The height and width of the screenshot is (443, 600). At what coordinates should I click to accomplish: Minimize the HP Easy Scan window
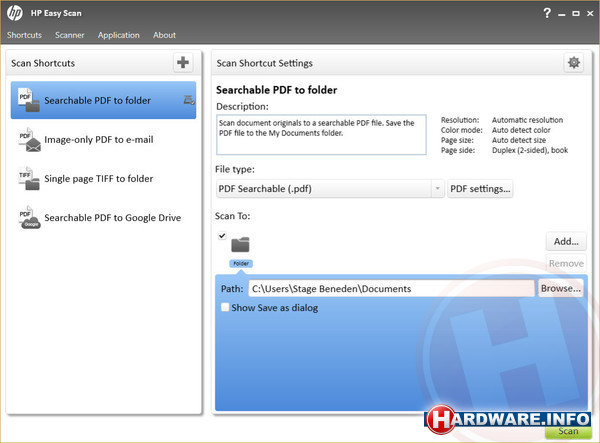pos(561,14)
